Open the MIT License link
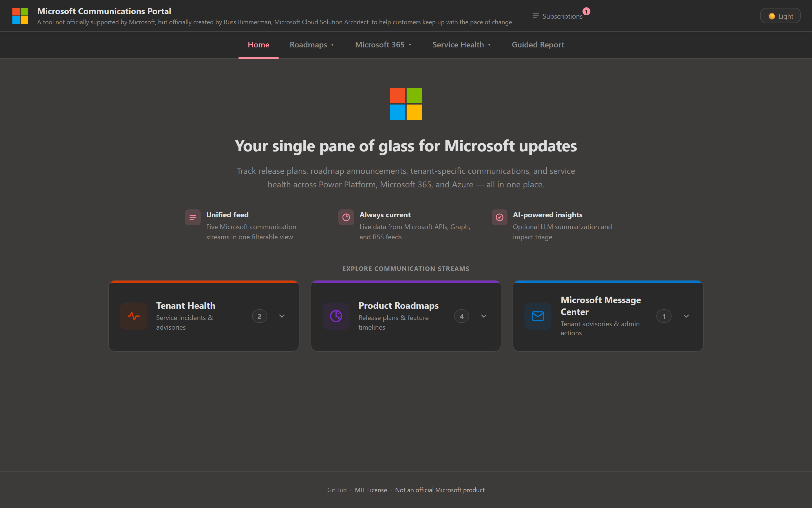Image resolution: width=812 pixels, height=508 pixels. coord(371,490)
